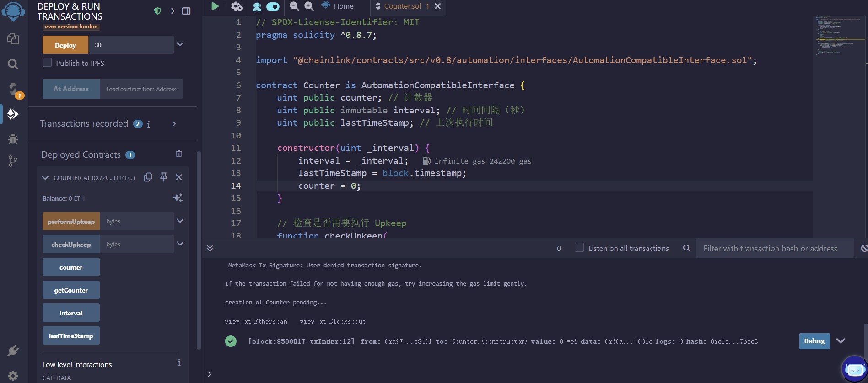Clear the terminal console icon

[864, 248]
